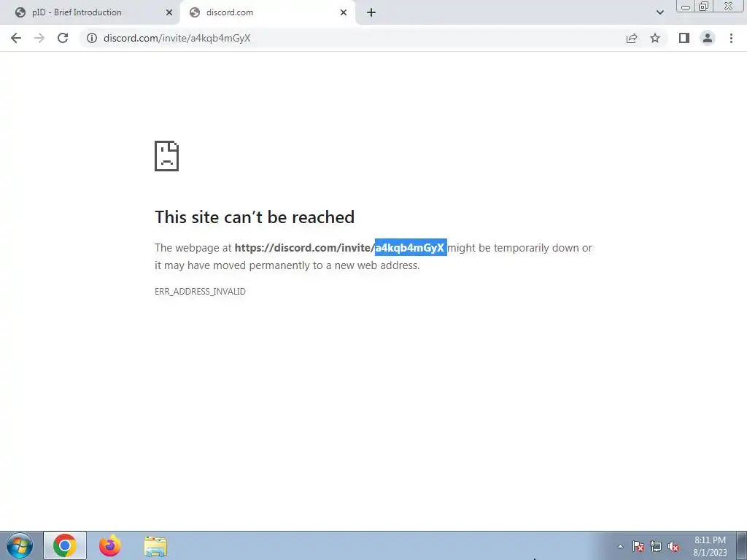Restore down the Chrome window
This screenshot has width=747, height=560.
pos(703,6)
